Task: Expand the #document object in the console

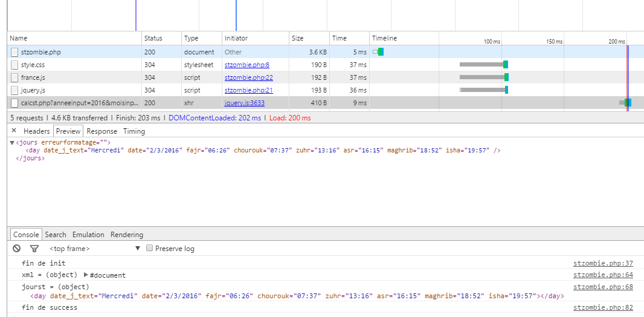Action: pyautogui.click(x=86, y=275)
